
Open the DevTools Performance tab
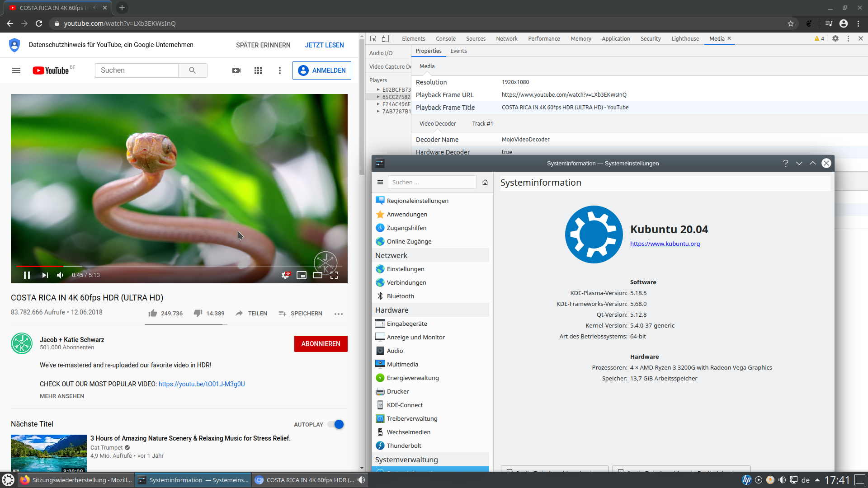click(x=544, y=39)
